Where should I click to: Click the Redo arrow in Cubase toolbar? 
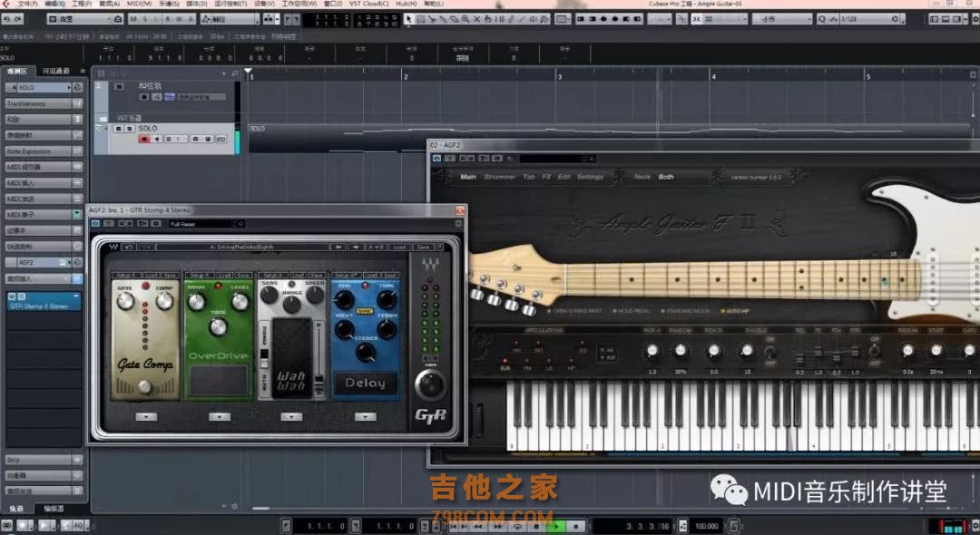coord(17,19)
